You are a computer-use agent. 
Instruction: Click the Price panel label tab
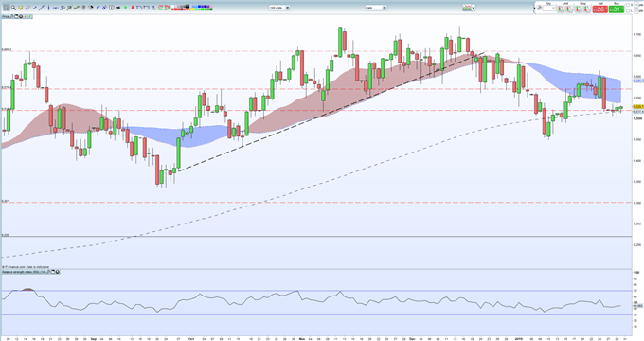[x=6, y=16]
